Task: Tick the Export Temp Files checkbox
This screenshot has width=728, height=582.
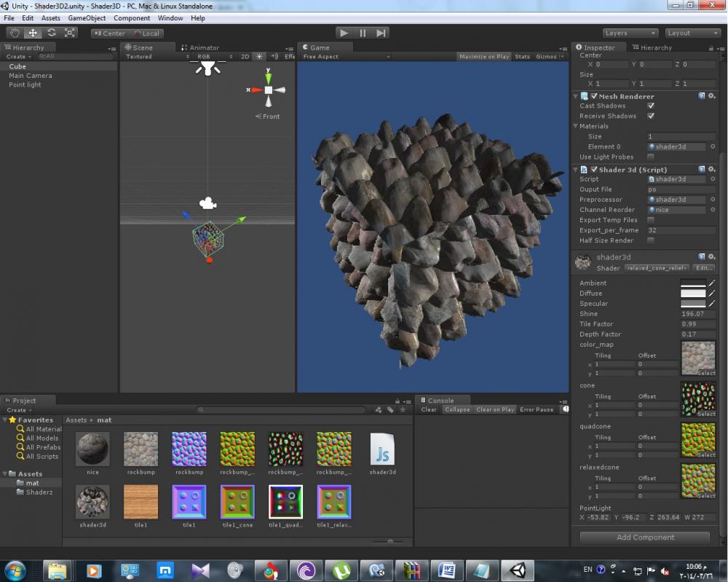Action: tap(651, 219)
